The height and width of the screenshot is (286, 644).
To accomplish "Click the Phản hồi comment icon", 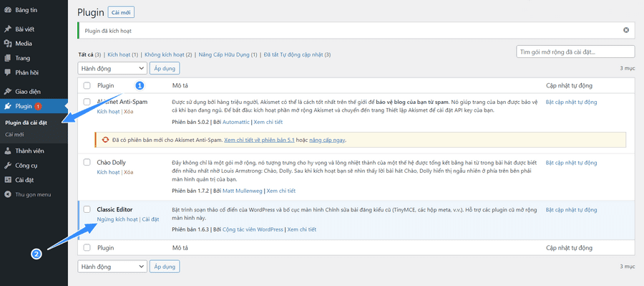I will pos(7,72).
